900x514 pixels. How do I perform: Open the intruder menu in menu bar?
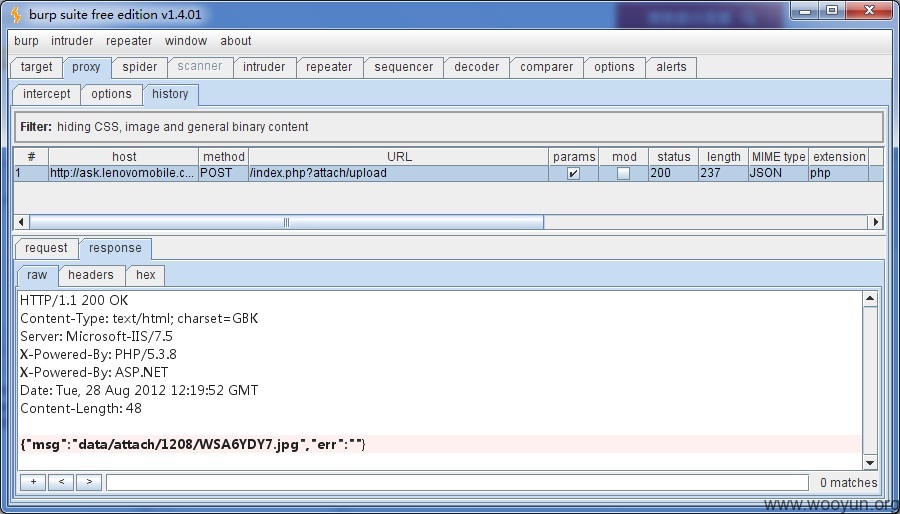tap(72, 41)
